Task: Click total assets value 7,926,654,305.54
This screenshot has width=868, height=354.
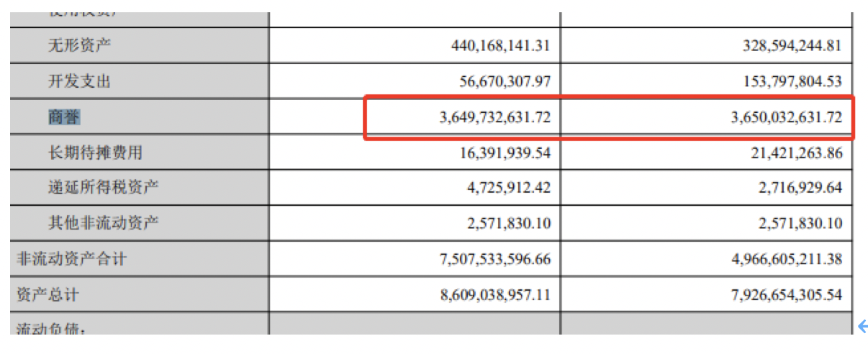Action: coord(786,294)
